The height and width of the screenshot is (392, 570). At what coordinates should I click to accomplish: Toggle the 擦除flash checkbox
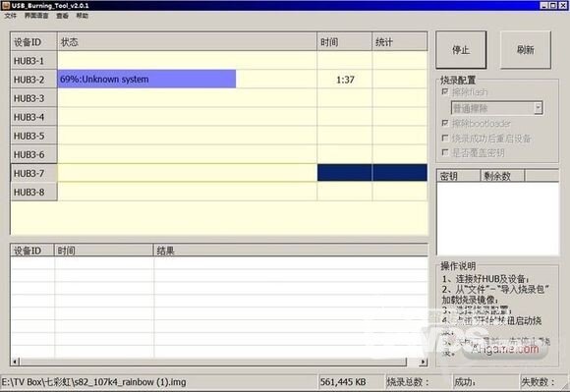point(445,91)
